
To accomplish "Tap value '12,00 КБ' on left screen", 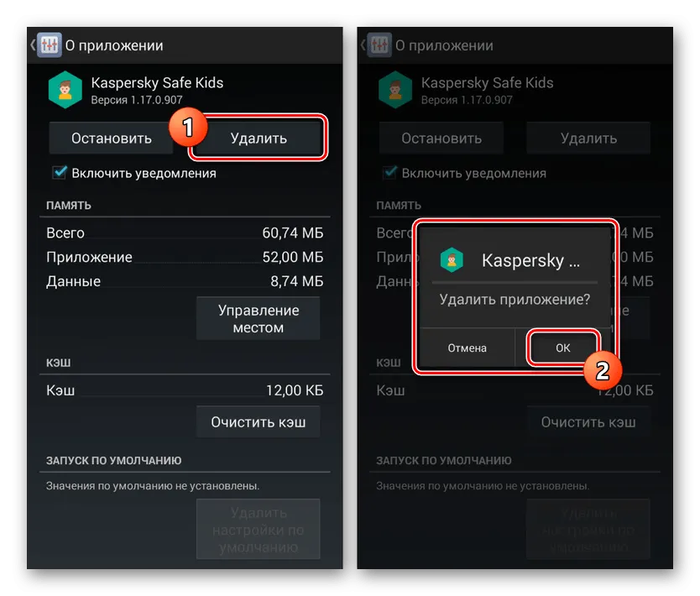I will pyautogui.click(x=295, y=390).
